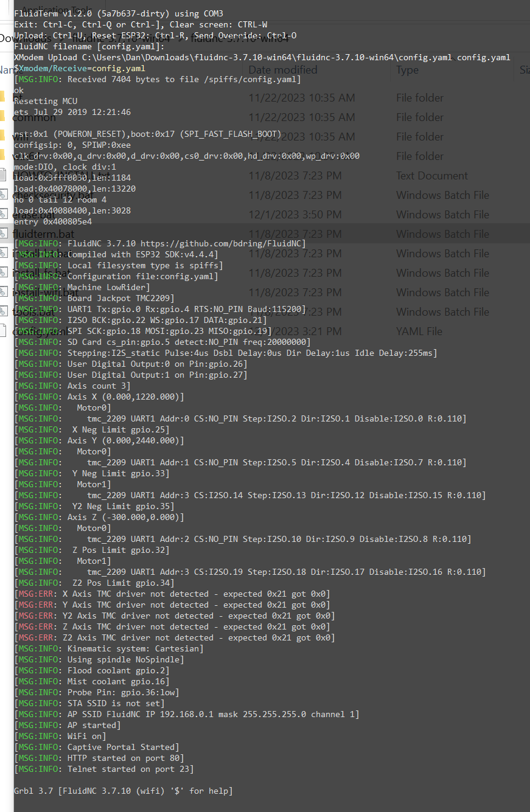
Task: Select the 'STA SSID is not set' message
Action: [x=89, y=703]
